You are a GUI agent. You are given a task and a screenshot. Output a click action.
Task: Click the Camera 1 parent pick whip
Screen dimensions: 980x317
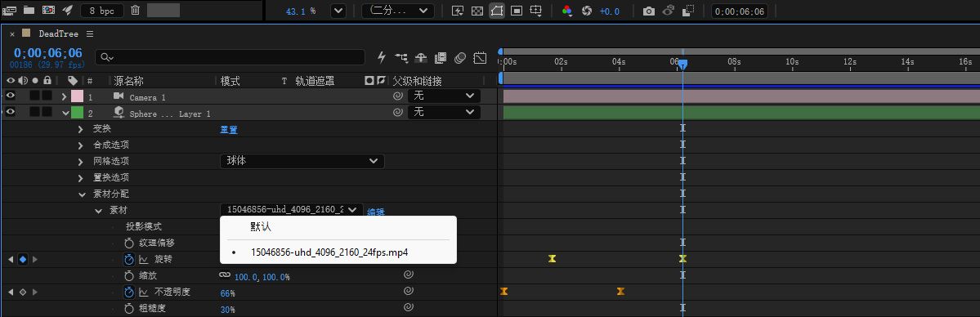tap(397, 96)
